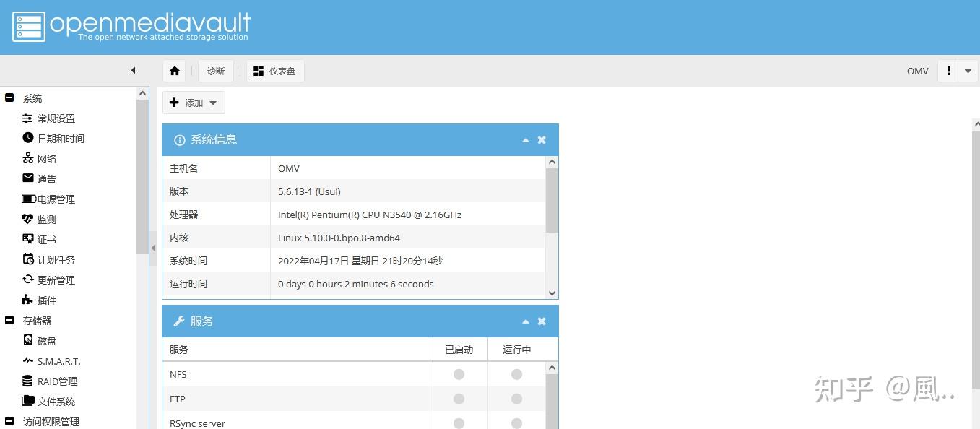Screen dimensions: 980x429
Task: Collapse the 服务 panel
Action: [x=526, y=321]
